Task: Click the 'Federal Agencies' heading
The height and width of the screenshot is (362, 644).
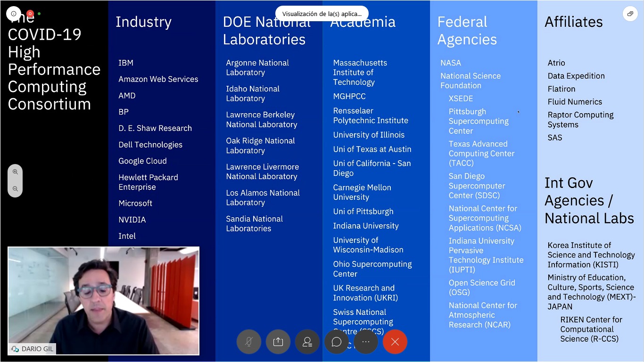Action: click(467, 31)
